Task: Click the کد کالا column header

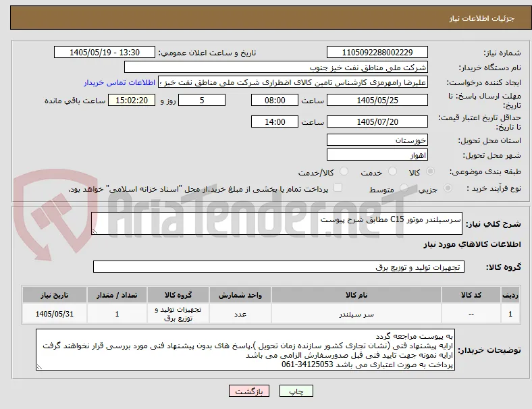Action: tap(471, 295)
